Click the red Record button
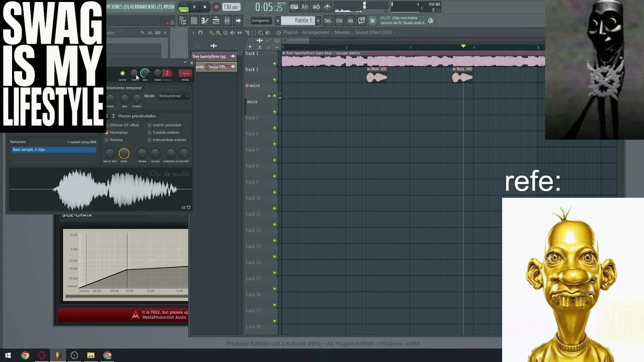644x362 pixels. [x=216, y=7]
